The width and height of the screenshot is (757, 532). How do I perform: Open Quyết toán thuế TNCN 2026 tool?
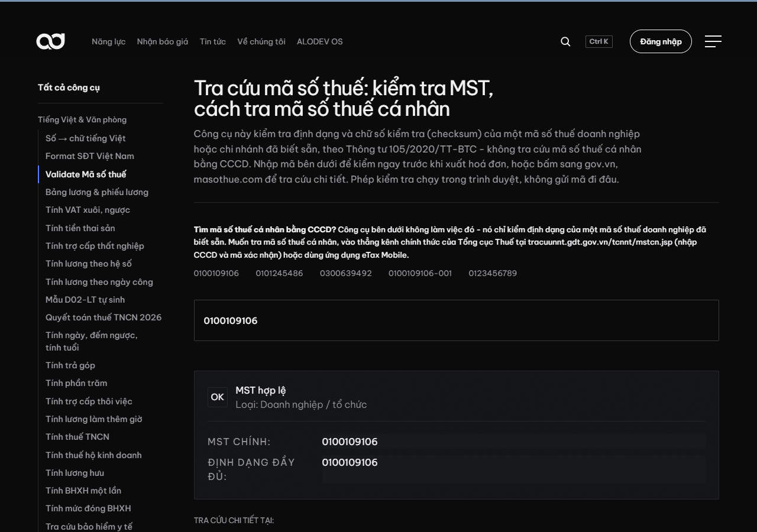103,317
